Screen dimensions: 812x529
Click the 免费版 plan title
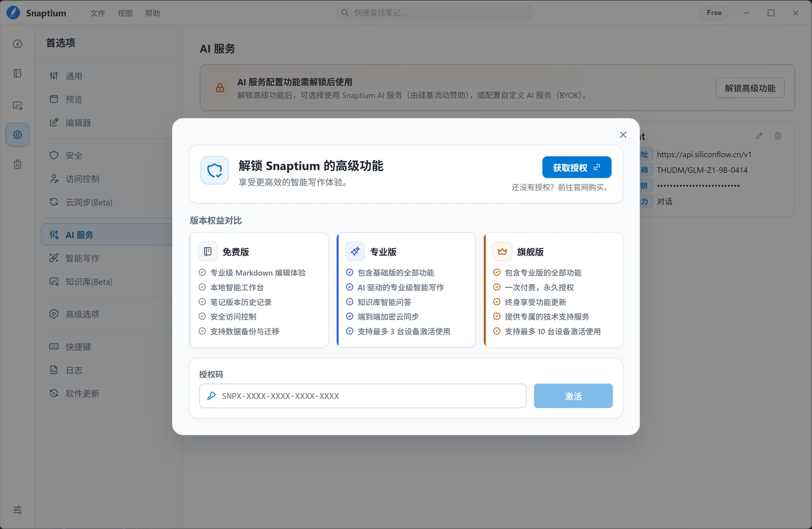tap(236, 252)
